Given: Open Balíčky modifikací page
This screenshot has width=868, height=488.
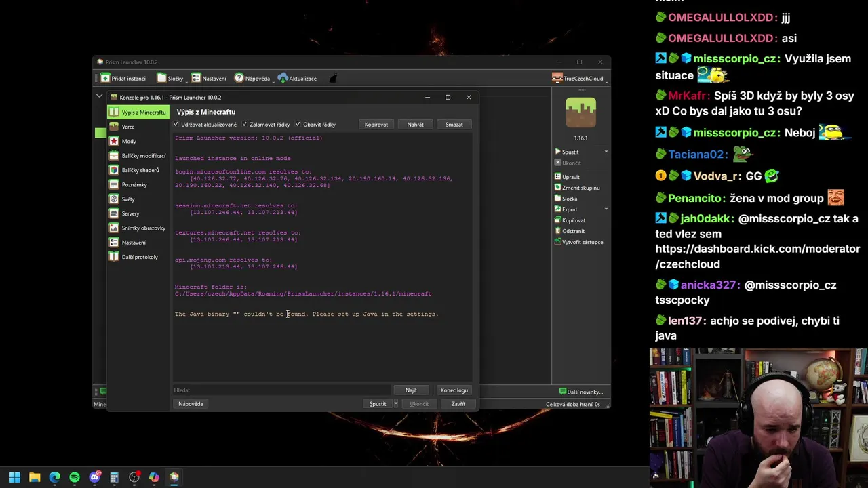Looking at the screenshot, I should (x=138, y=156).
